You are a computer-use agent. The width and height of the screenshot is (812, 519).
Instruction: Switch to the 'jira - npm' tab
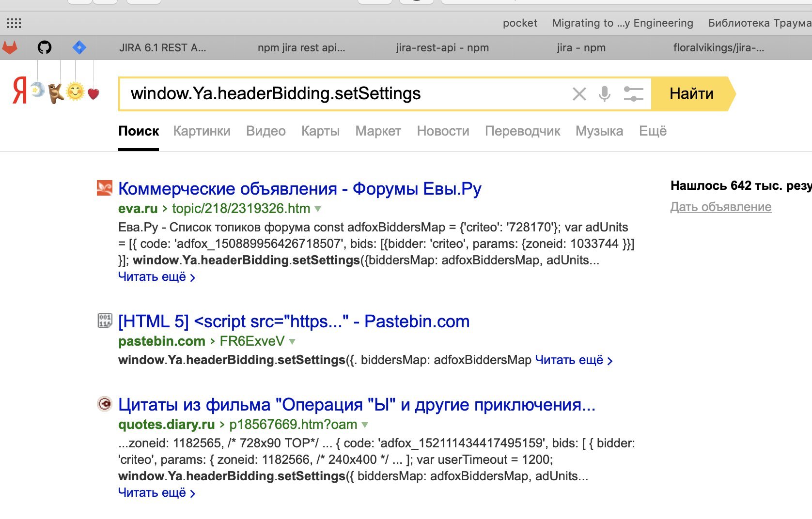pos(581,47)
